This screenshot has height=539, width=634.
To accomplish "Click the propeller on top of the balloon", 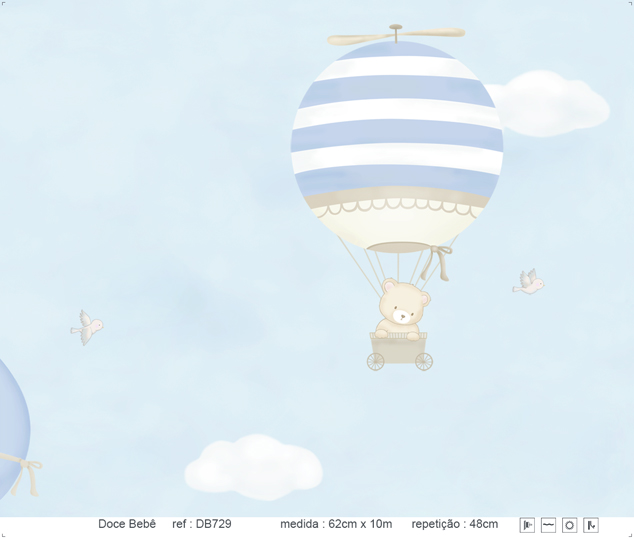I will click(396, 36).
